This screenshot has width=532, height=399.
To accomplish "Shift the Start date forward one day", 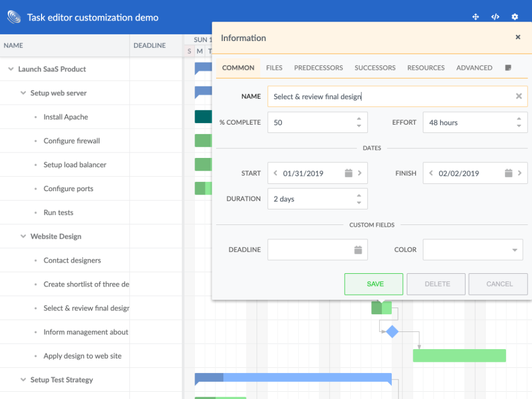I will coord(360,173).
